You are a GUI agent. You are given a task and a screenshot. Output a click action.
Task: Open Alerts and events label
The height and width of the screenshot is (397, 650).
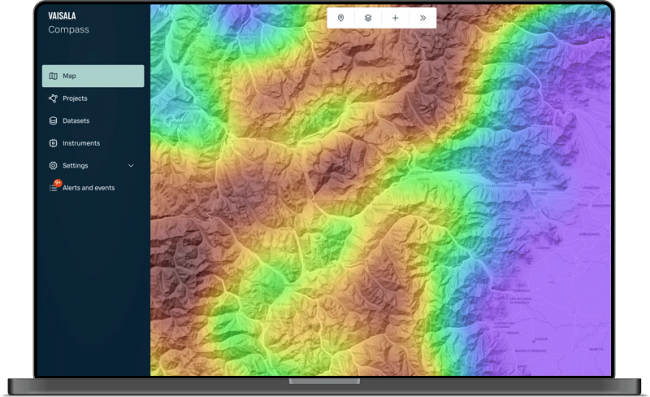coord(89,188)
